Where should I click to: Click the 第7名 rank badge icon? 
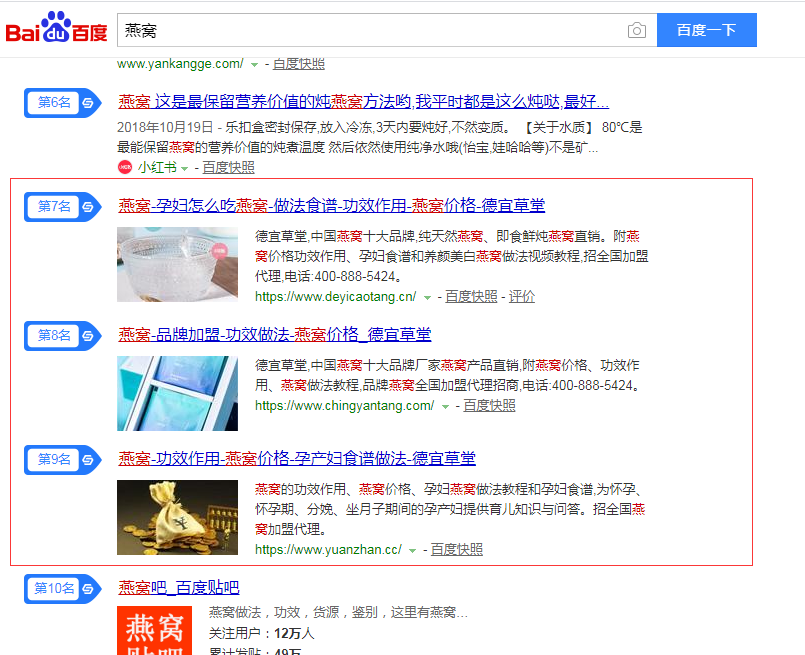click(63, 207)
